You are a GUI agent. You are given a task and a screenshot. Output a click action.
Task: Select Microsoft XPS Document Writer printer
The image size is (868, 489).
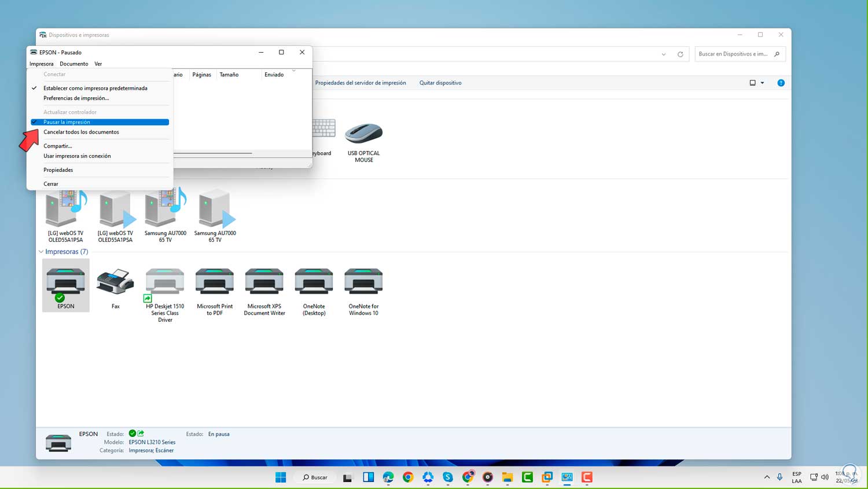pos(264,291)
